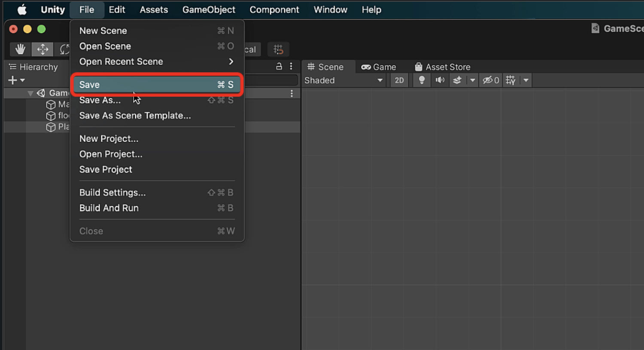Select the Rotate tool in toolbar
The height and width of the screenshot is (350, 644).
point(64,49)
